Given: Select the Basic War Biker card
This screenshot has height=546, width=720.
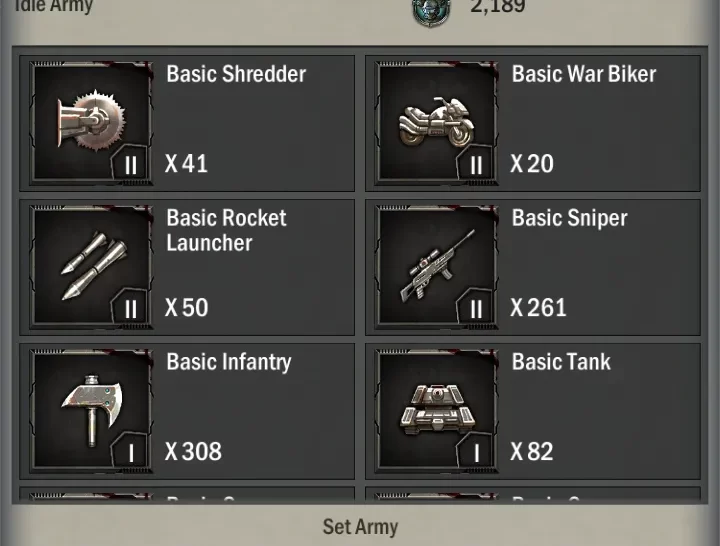Looking at the screenshot, I should pos(533,123).
